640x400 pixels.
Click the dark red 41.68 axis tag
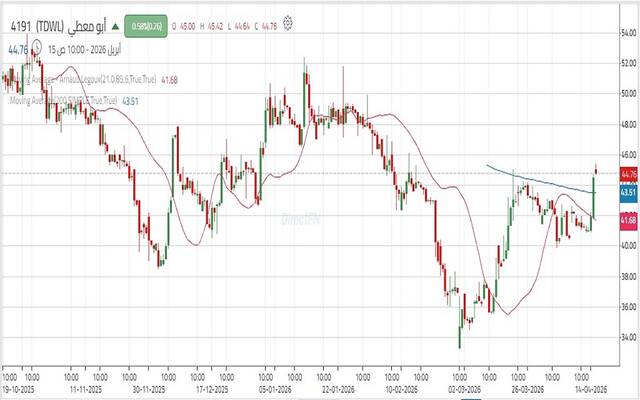click(627, 219)
